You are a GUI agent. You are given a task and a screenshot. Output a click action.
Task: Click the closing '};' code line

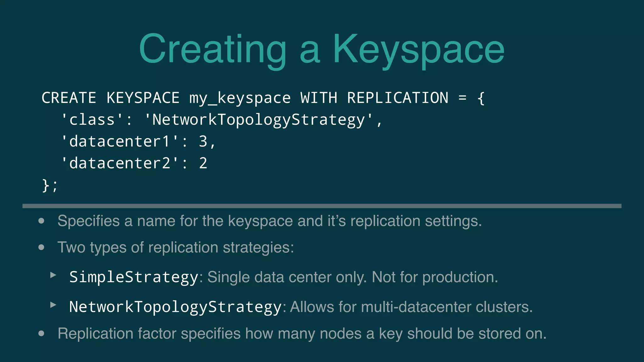(x=50, y=185)
